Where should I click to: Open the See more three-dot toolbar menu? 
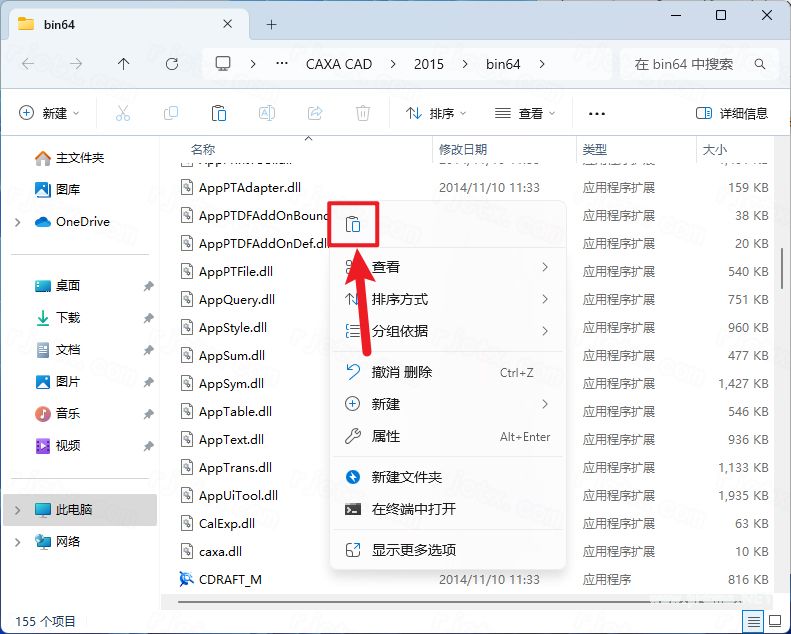[597, 113]
